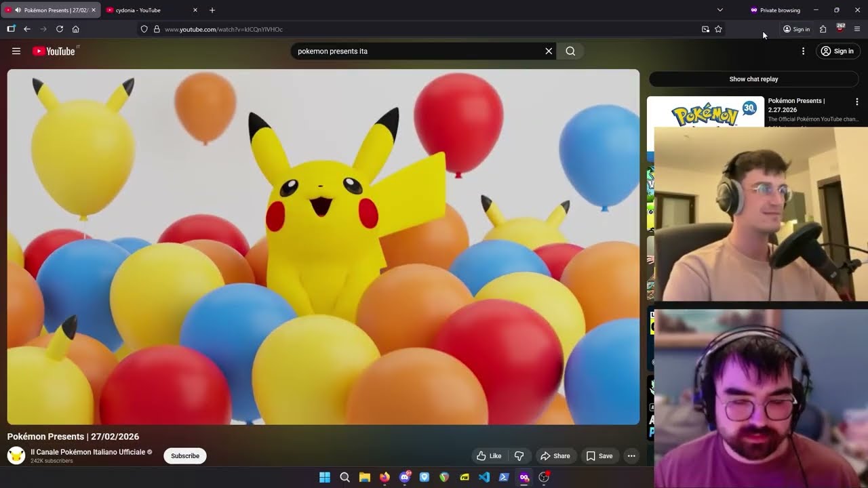Click the Pikachu video player
Viewport: 868px width, 488px height.
coord(323,247)
